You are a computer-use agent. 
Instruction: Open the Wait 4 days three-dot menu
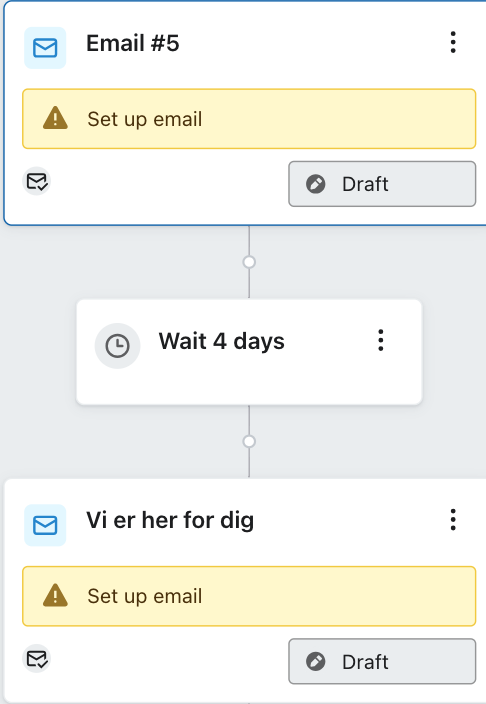(x=380, y=340)
